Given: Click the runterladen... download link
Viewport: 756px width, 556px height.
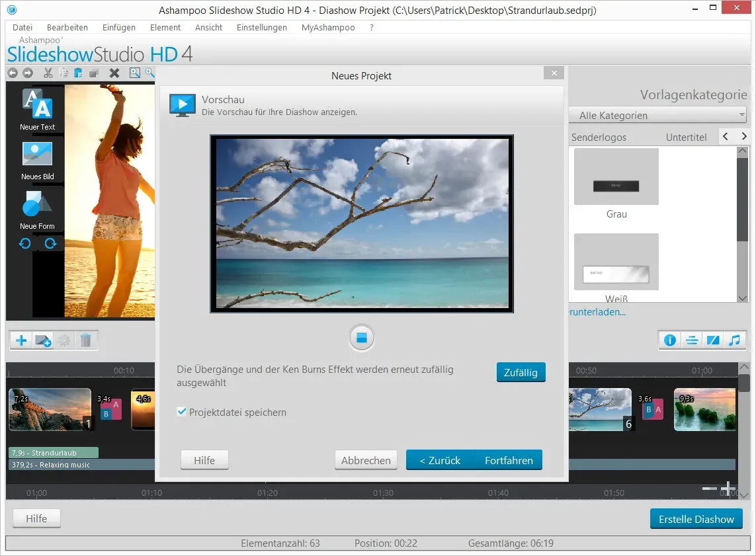Looking at the screenshot, I should (x=597, y=312).
